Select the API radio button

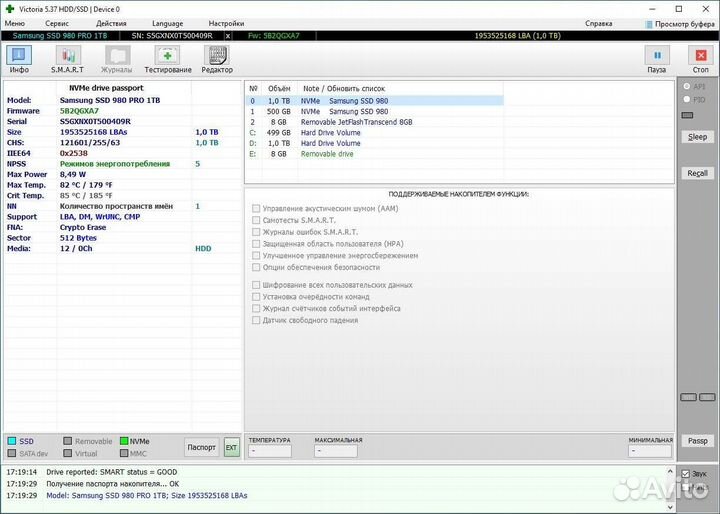[x=686, y=87]
